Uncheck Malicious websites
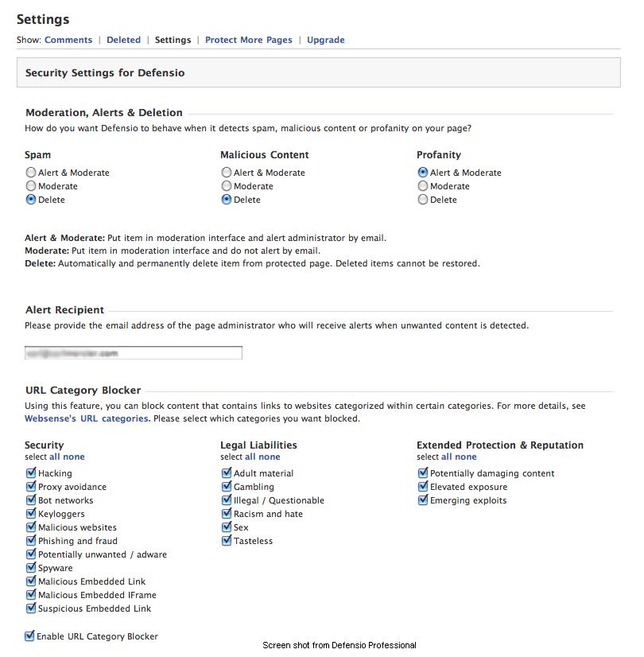 coord(31,527)
